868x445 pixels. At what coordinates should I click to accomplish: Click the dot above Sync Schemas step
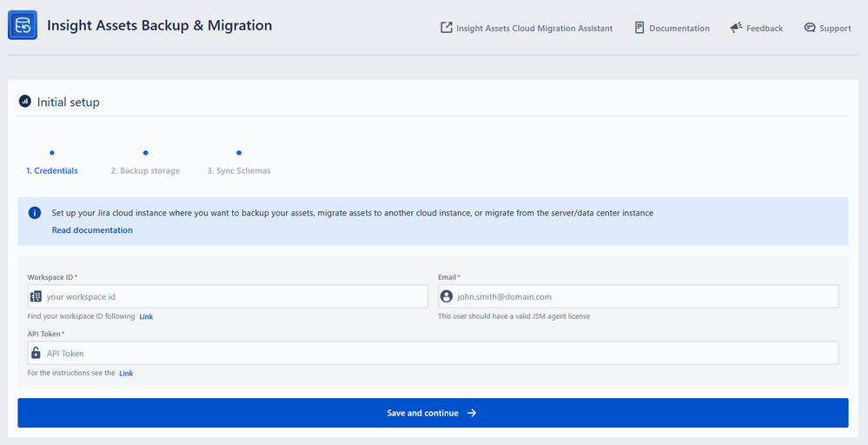point(239,153)
